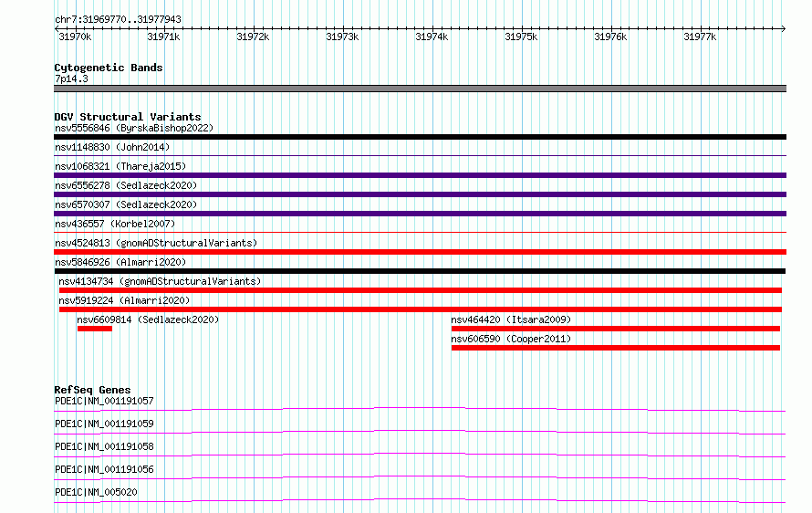This screenshot has height=513, width=812.
Task: Click the Cytogenetic Bands track heading
Action: coord(109,68)
